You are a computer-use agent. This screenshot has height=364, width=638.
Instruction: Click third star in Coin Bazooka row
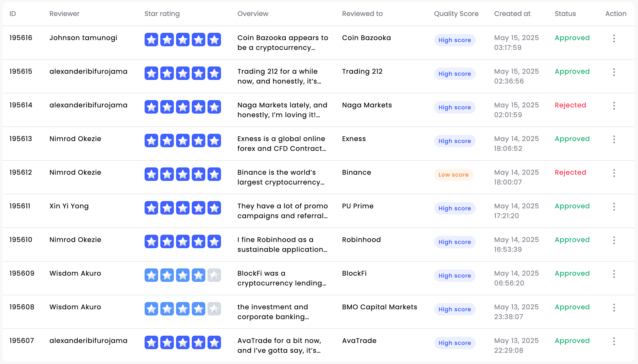183,40
